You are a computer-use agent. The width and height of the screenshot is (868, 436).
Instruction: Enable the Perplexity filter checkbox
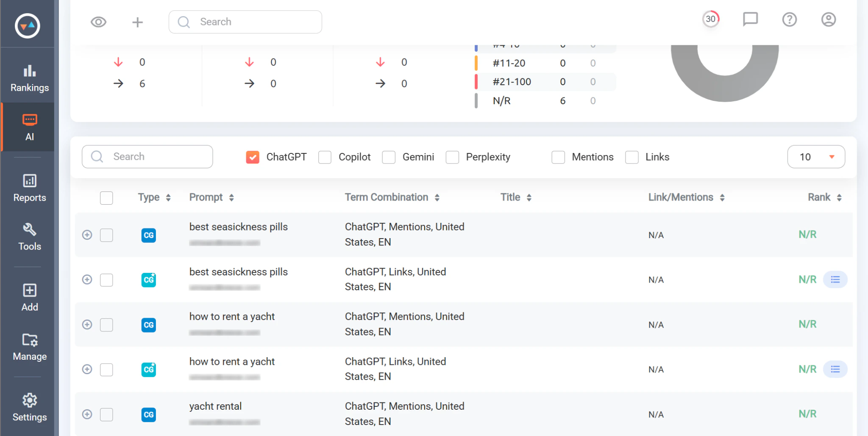click(452, 157)
